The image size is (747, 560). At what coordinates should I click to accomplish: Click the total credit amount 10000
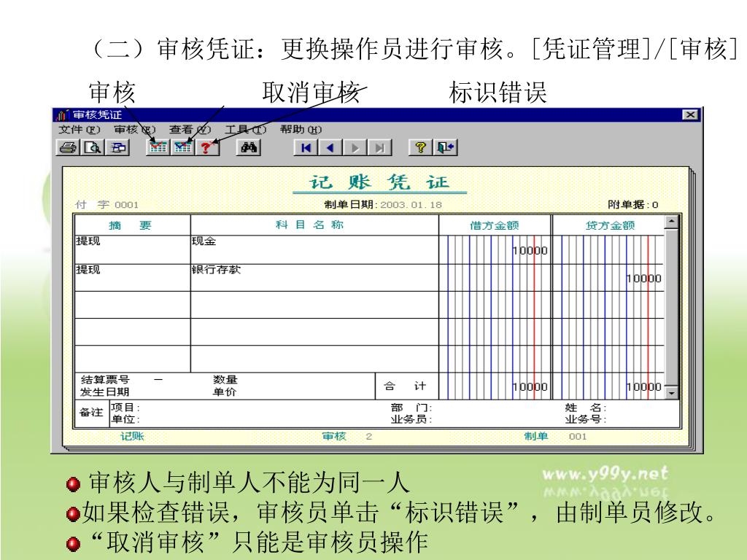click(x=643, y=386)
